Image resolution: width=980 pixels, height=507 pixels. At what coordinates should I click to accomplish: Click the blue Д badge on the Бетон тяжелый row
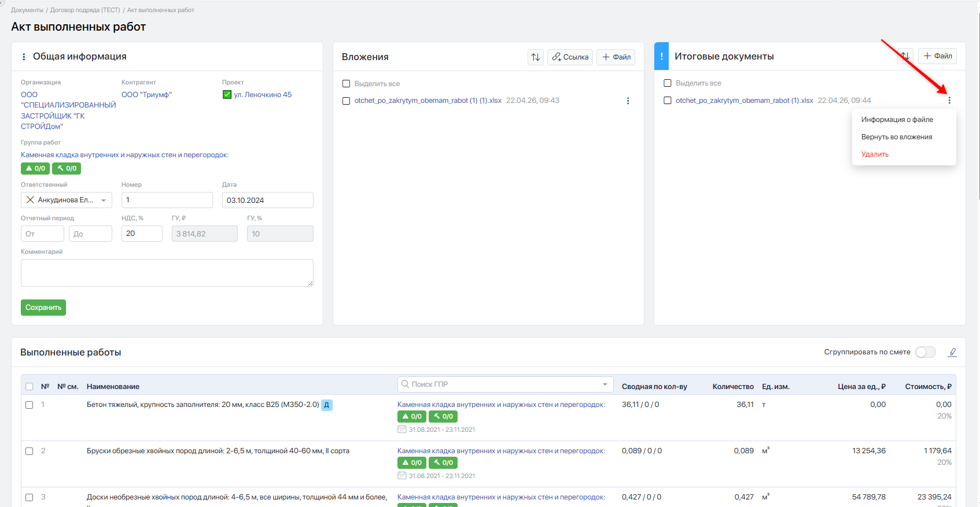(x=327, y=405)
